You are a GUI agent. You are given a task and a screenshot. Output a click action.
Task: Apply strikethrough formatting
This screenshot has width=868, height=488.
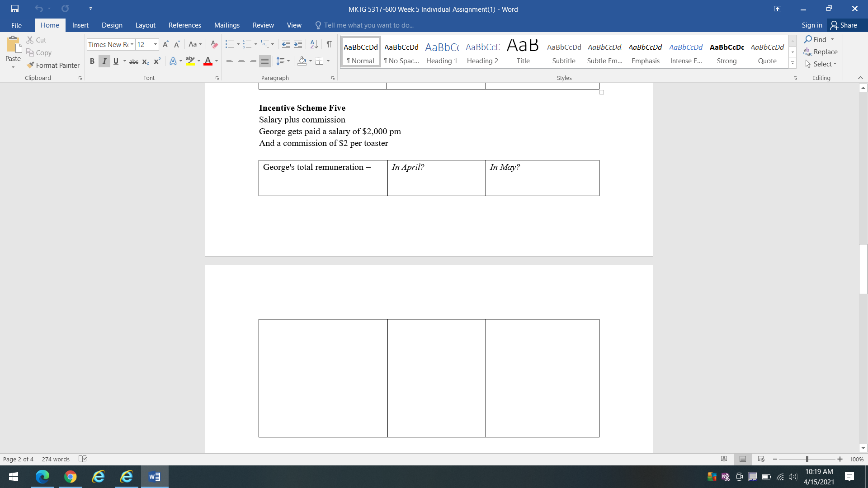pos(134,61)
